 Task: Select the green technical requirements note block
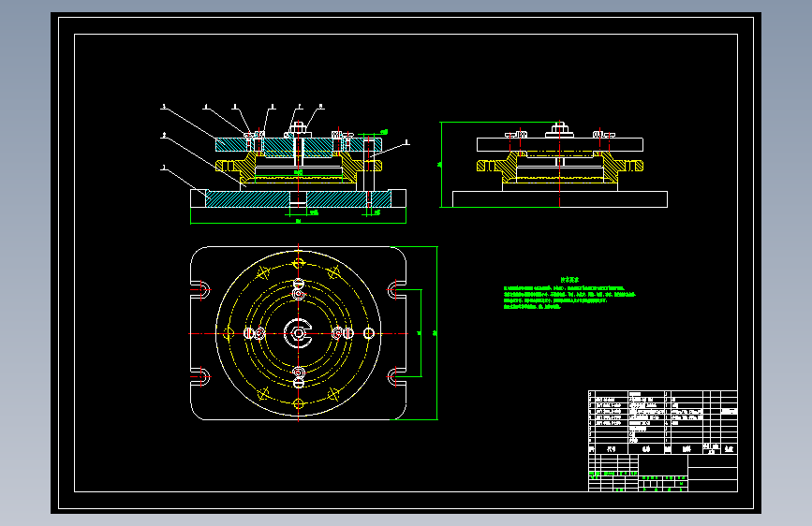coord(569,294)
